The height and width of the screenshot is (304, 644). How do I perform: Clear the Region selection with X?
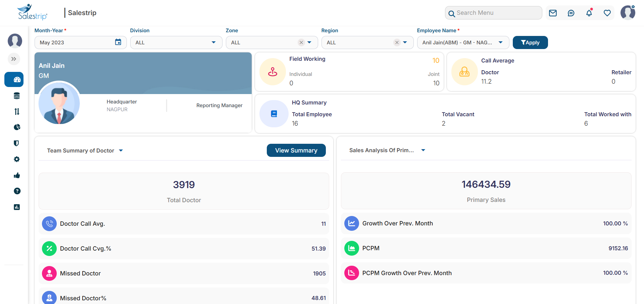pos(397,43)
